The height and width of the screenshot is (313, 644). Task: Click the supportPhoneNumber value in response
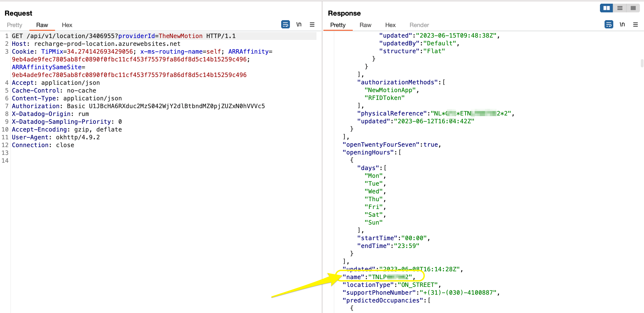pos(458,293)
